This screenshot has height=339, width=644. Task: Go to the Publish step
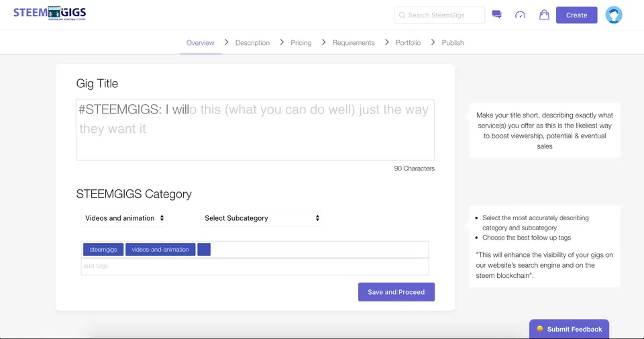[x=453, y=43]
